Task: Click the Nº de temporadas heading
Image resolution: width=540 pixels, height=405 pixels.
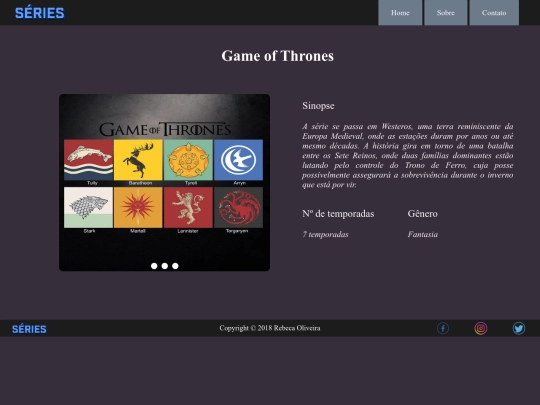Action: coord(338,214)
